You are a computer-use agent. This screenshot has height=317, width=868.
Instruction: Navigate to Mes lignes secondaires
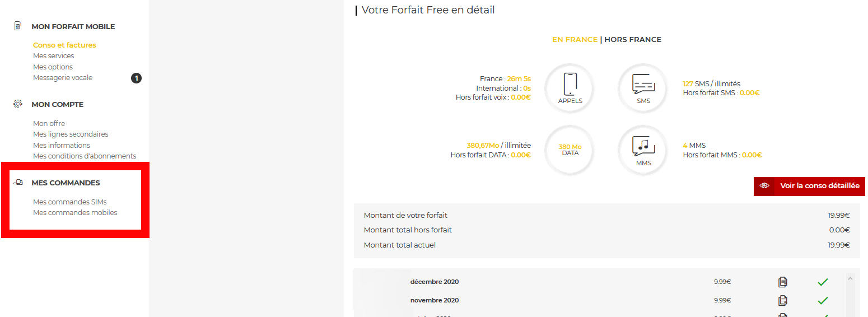pos(71,134)
